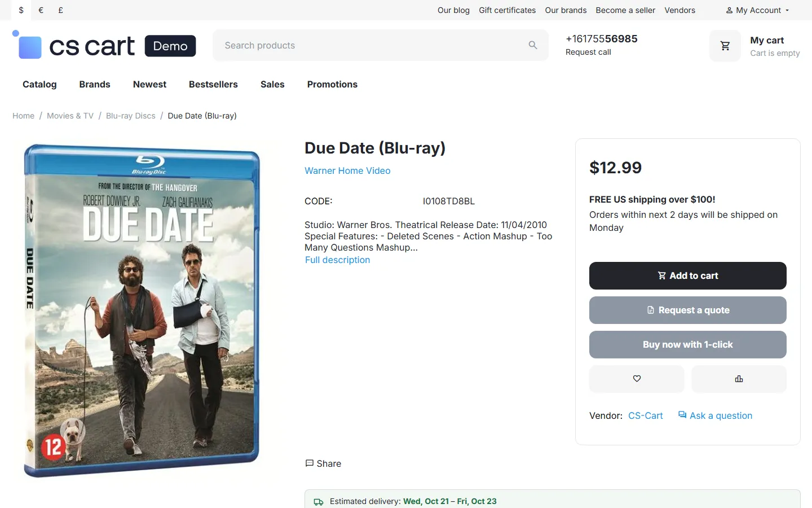
Task: Open Bestsellers page
Action: [x=213, y=84]
